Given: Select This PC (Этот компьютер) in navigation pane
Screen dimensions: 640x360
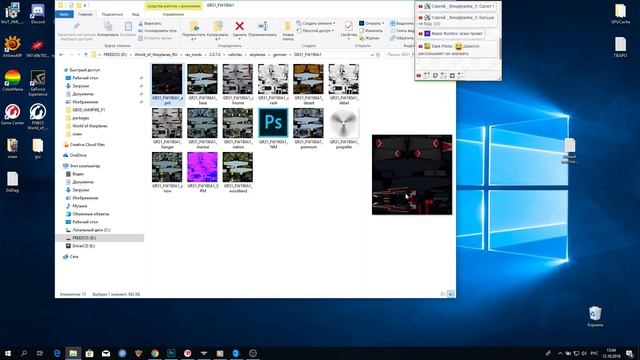Looking at the screenshot, I should click(x=81, y=166).
